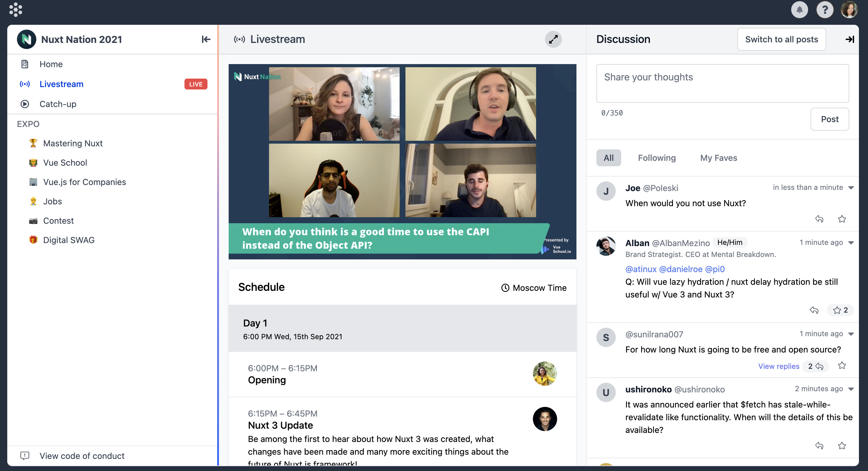Open options dropdown on Alban's post

click(851, 242)
